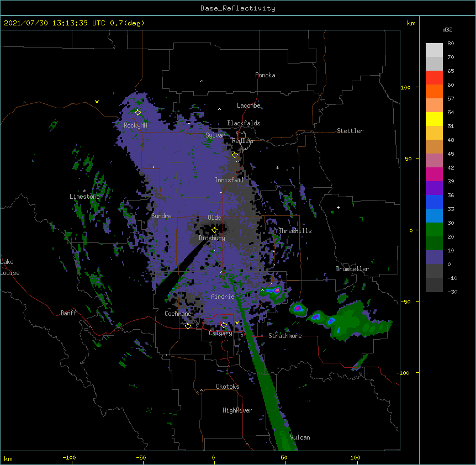The height and width of the screenshot is (465, 476).
Task: Click the yellow diamond marker below Cochrane
Action: coord(188,326)
